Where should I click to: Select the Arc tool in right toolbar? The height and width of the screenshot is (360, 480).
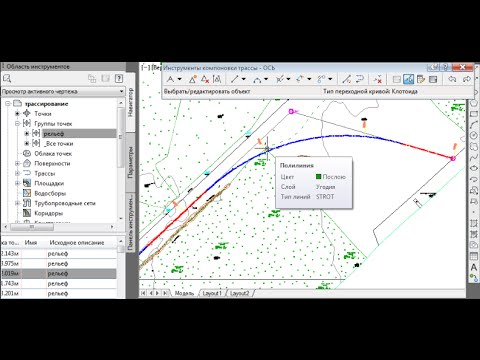[474, 125]
